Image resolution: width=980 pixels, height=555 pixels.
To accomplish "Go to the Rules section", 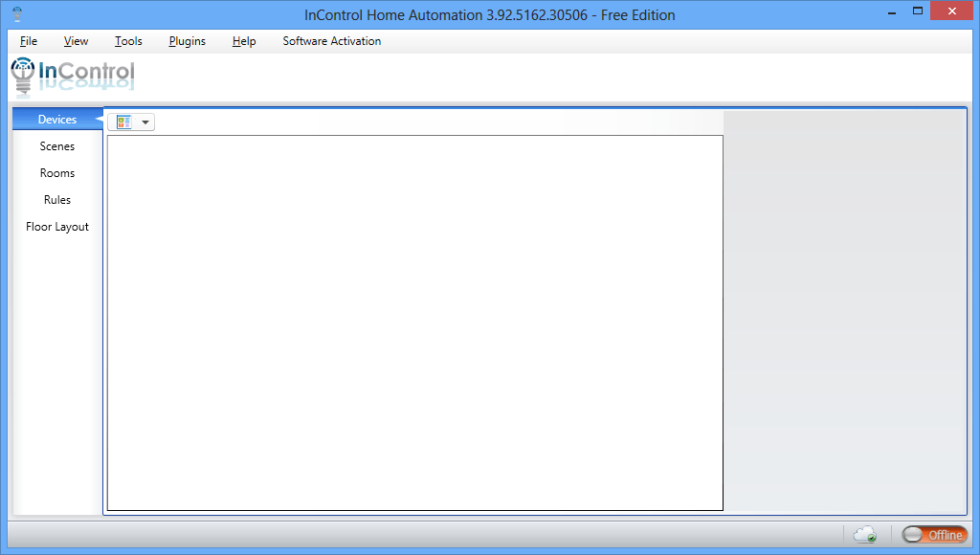I will (x=57, y=200).
